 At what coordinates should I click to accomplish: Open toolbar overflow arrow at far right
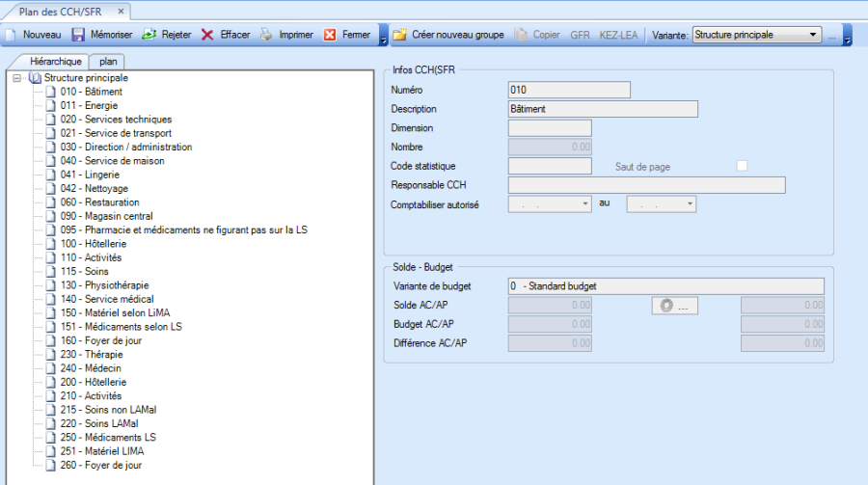[x=847, y=35]
